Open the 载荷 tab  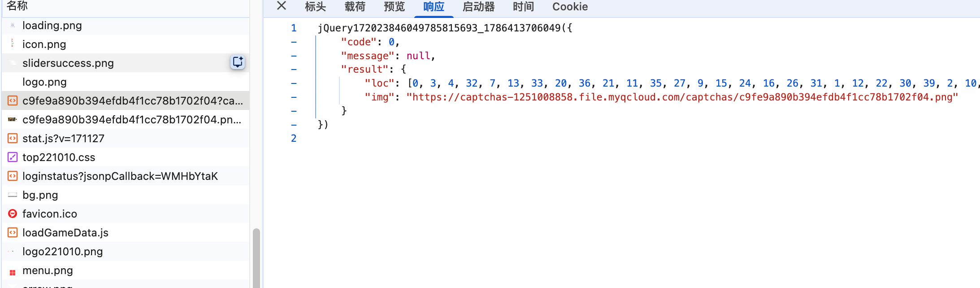[355, 7]
